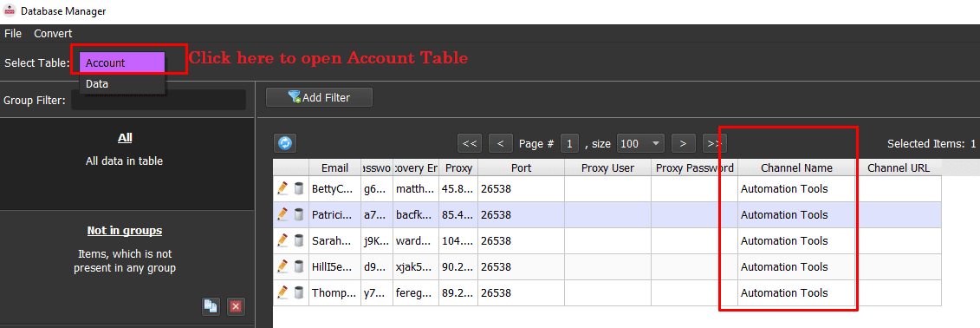Open the page size 100 dropdown
The image size is (980, 328).
click(640, 143)
